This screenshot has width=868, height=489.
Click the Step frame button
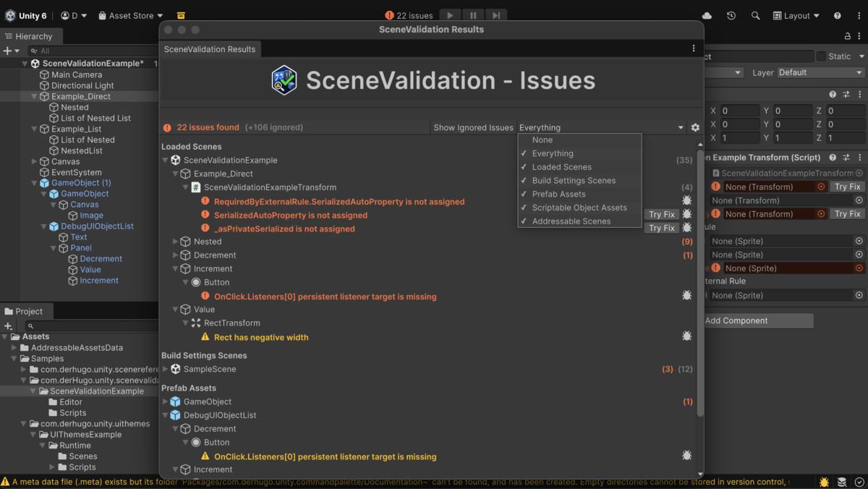496,15
